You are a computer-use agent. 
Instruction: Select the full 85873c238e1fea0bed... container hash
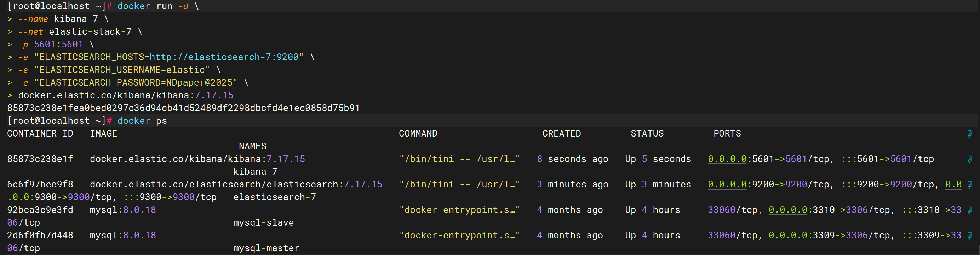tap(183, 108)
